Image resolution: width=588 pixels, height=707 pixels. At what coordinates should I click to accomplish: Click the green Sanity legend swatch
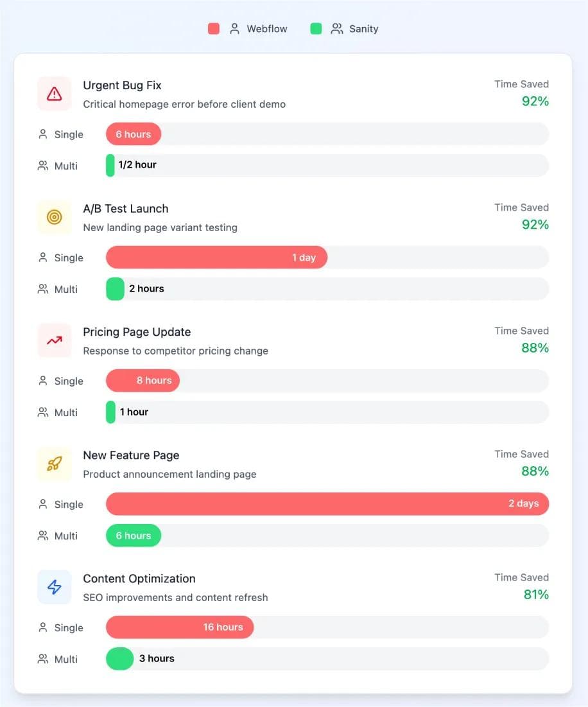(316, 29)
